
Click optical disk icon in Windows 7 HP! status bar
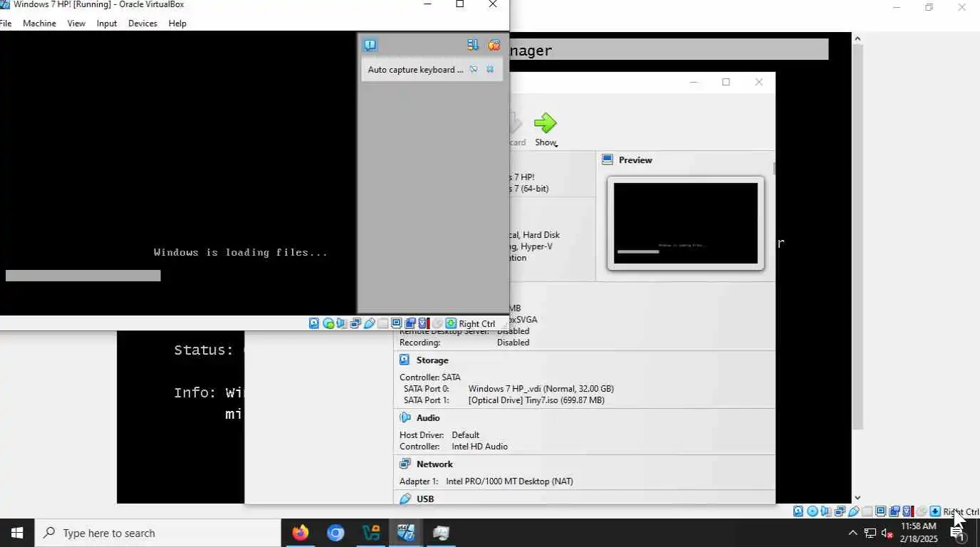click(x=328, y=323)
